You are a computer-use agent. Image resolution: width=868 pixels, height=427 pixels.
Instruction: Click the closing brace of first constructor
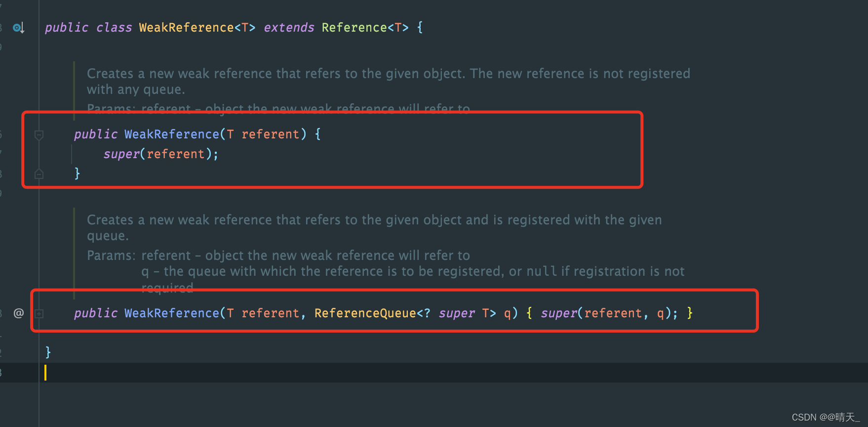(77, 173)
